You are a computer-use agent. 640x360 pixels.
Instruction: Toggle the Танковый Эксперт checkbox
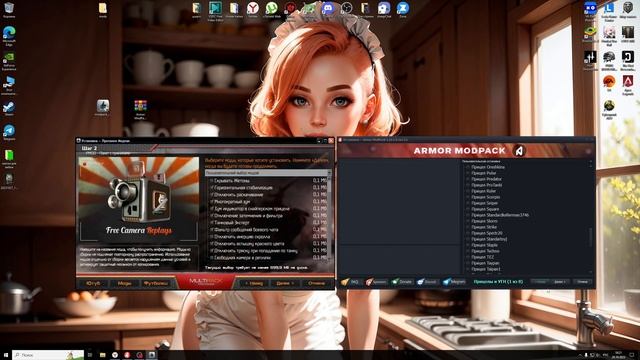pos(211,222)
